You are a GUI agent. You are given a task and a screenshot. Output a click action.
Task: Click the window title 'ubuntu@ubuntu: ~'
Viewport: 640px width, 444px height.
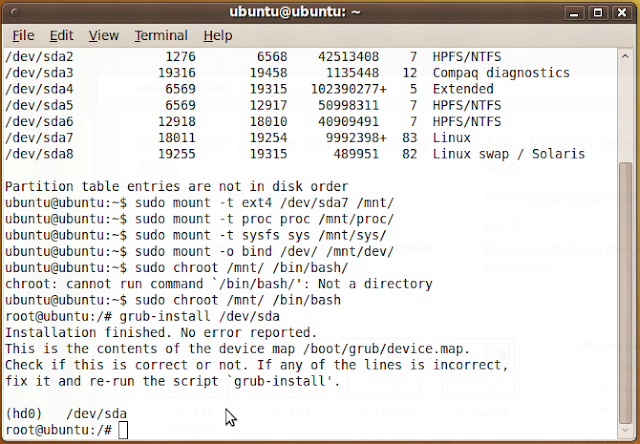click(x=295, y=12)
